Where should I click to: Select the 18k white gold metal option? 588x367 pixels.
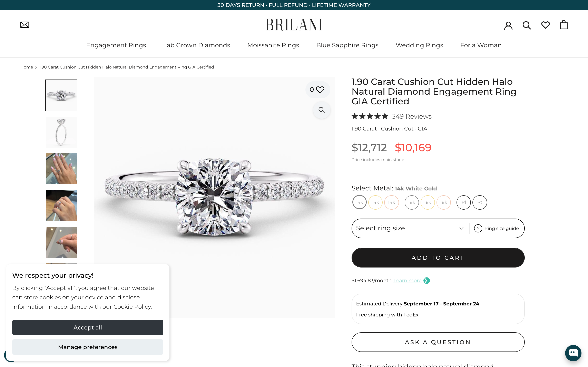click(411, 202)
